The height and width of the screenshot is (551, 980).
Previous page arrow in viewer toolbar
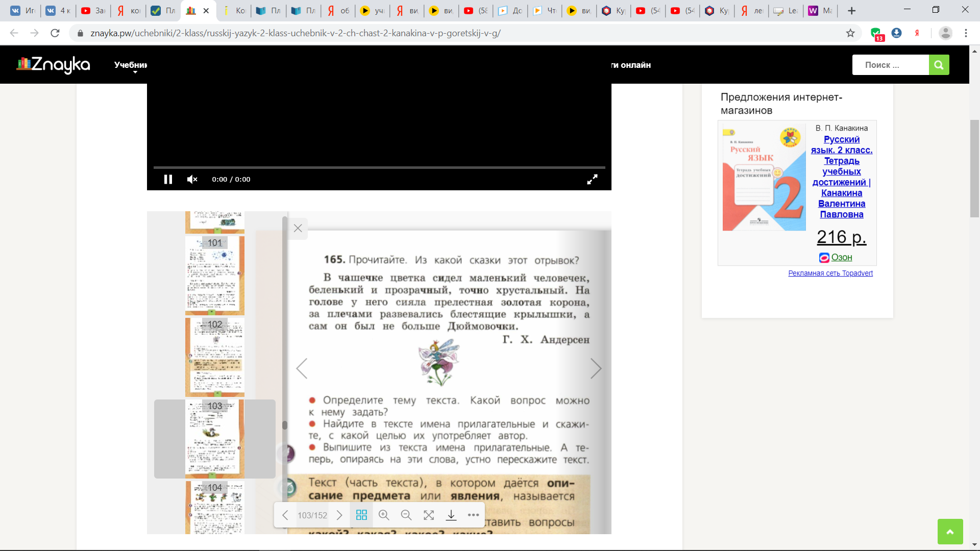tap(285, 515)
